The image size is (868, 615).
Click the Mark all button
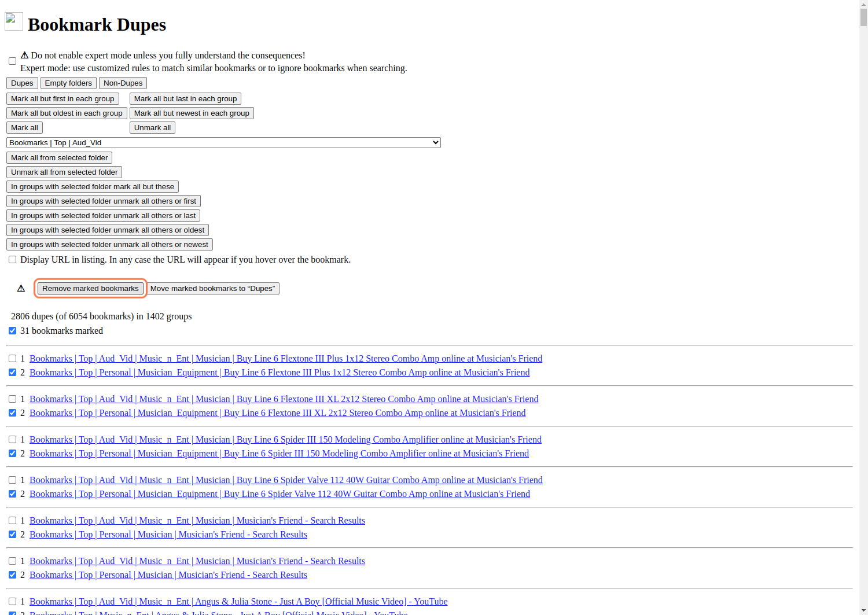[24, 128]
